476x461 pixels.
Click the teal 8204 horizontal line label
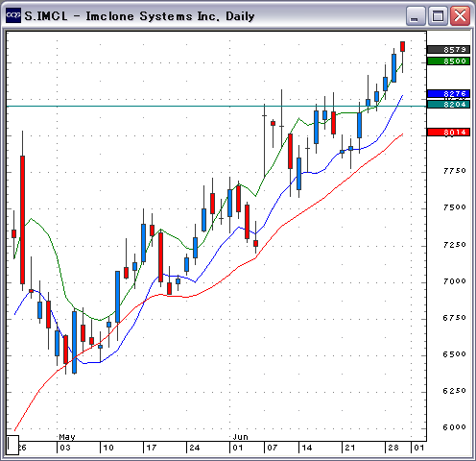tap(448, 105)
